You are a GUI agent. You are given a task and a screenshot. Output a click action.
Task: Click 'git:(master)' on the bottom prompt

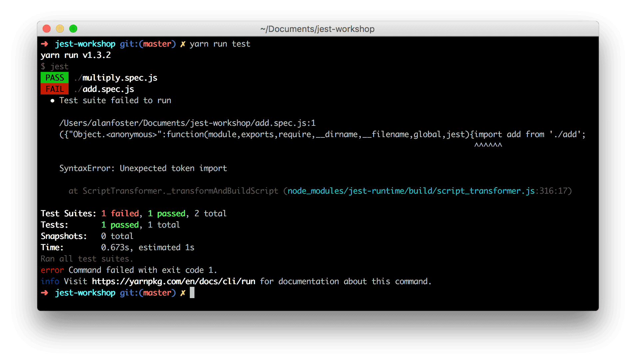pos(148,293)
